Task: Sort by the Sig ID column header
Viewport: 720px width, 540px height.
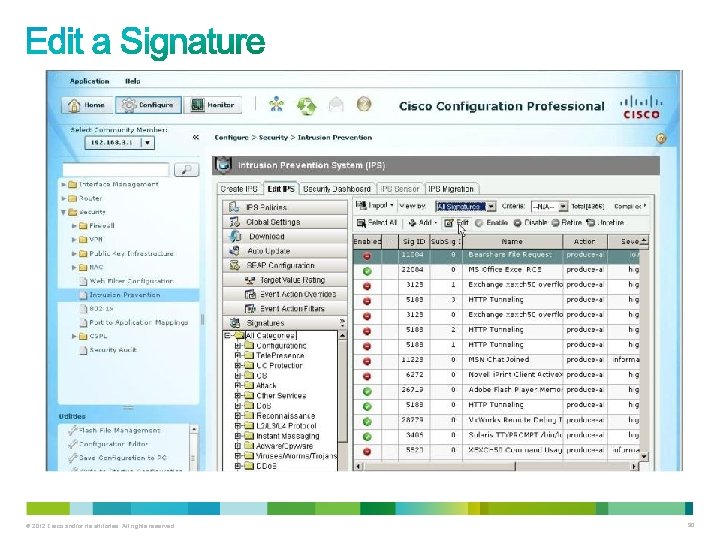Action: tap(414, 242)
